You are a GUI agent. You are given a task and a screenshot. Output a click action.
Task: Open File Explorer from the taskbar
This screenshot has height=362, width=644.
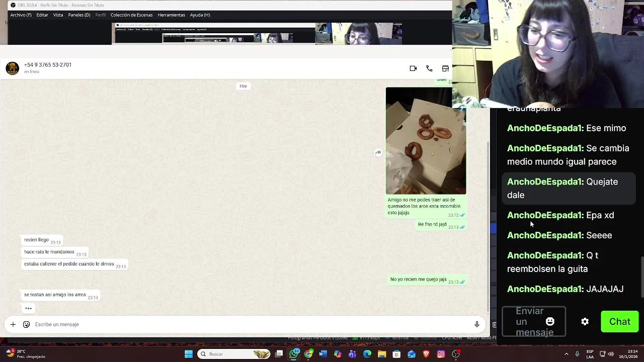coord(382,354)
